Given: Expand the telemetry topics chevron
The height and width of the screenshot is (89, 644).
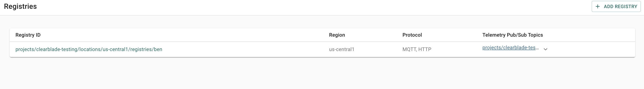Looking at the screenshot, I should click(x=546, y=49).
